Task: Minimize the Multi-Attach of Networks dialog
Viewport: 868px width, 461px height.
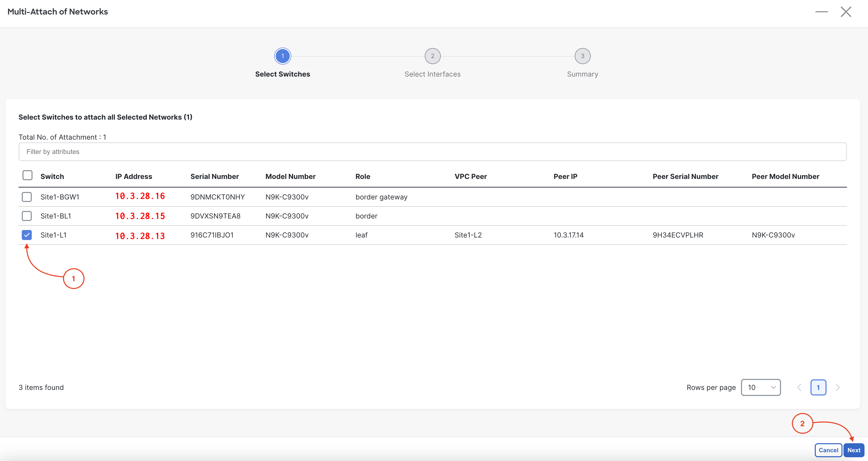Action: (x=821, y=12)
